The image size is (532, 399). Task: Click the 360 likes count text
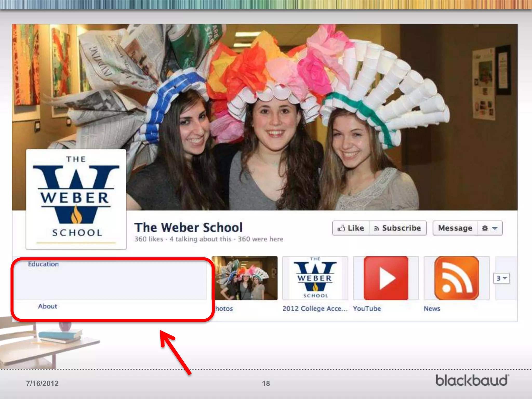(x=149, y=239)
